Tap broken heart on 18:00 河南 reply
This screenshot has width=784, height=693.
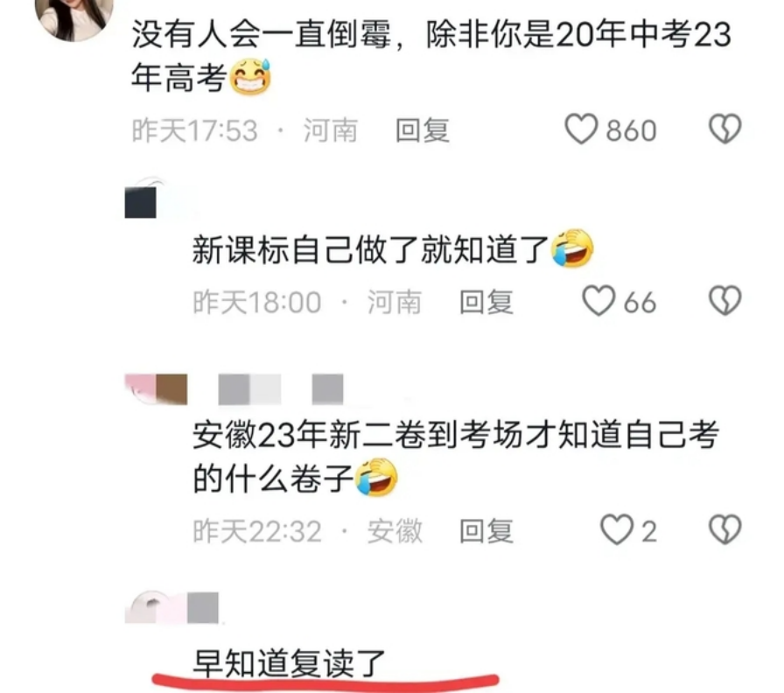[725, 300]
